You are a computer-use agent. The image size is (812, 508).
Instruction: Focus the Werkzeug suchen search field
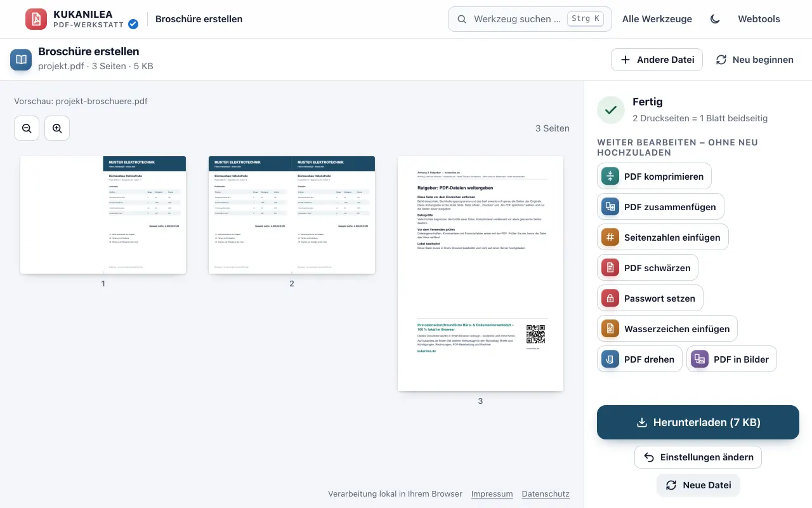point(530,19)
